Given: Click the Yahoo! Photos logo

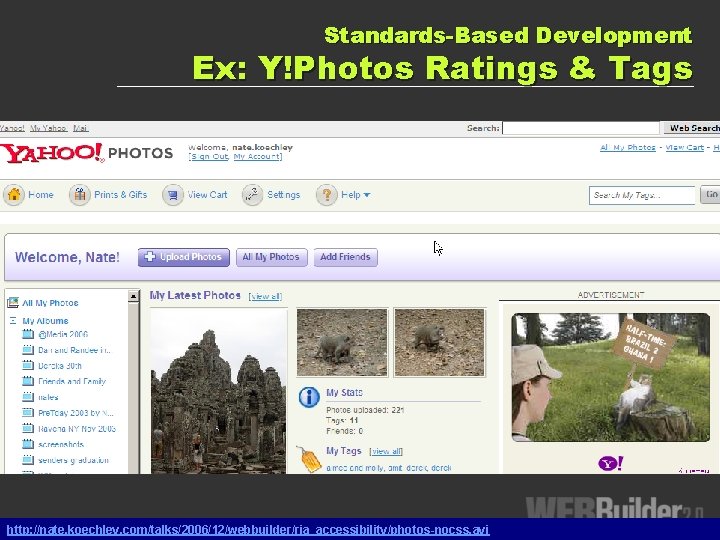Looking at the screenshot, I should (x=86, y=153).
